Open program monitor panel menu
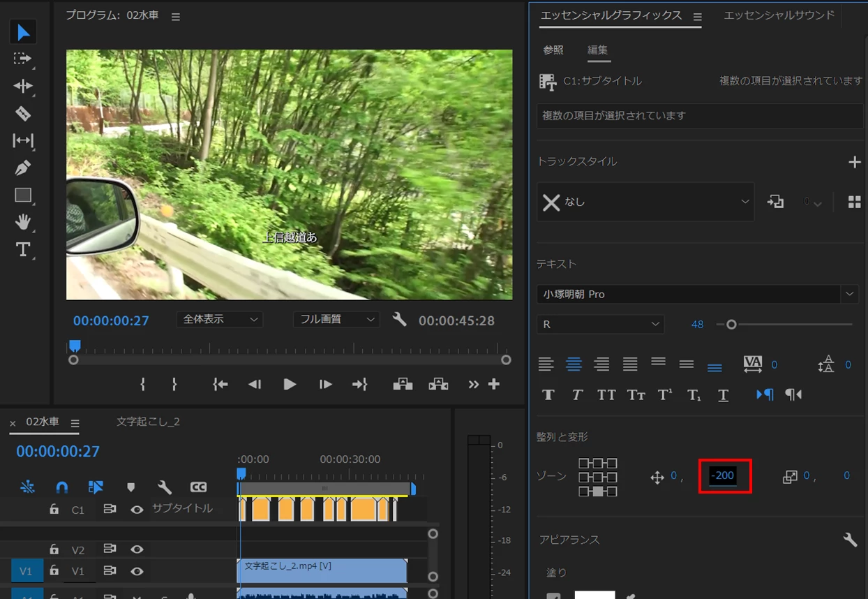Viewport: 868px width, 599px height. (x=176, y=17)
